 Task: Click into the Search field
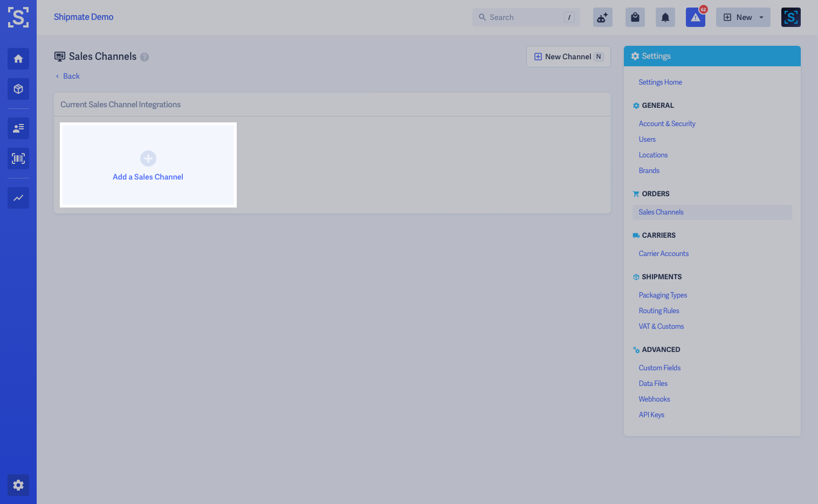pyautogui.click(x=518, y=17)
